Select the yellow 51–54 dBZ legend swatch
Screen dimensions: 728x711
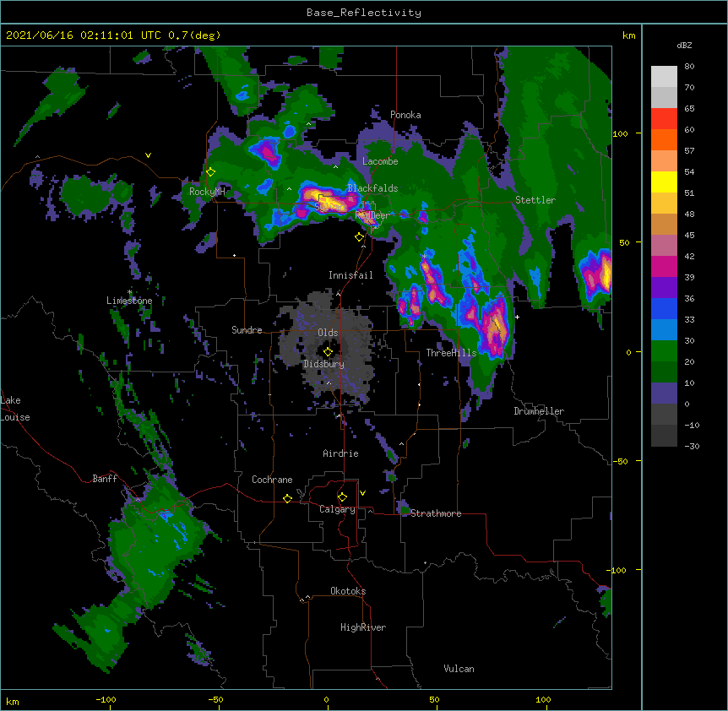664,182
